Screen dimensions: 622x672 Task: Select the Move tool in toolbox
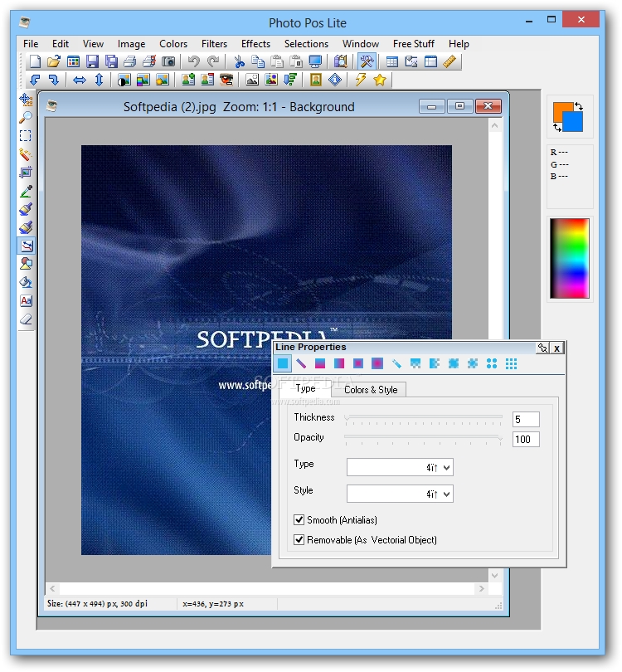point(26,100)
